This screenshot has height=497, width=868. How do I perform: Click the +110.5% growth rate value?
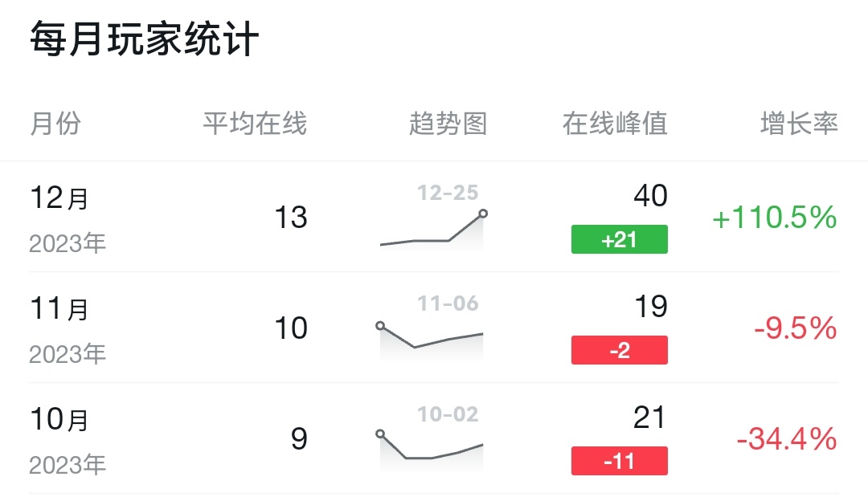[x=775, y=218]
